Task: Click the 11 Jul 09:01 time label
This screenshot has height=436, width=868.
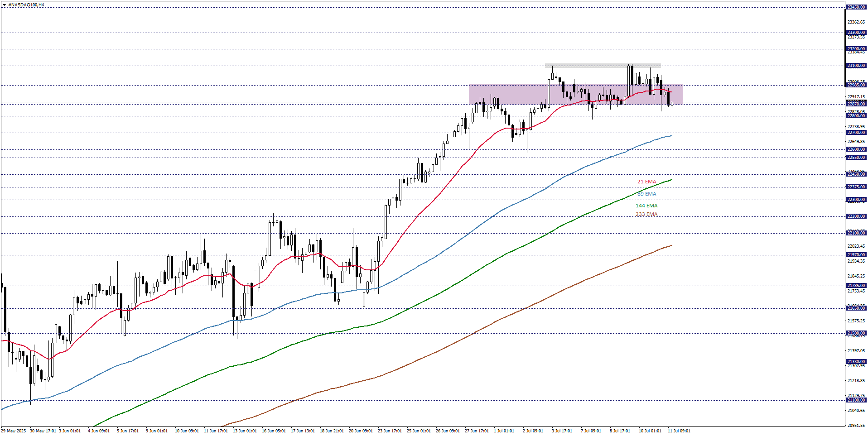Action: click(679, 431)
